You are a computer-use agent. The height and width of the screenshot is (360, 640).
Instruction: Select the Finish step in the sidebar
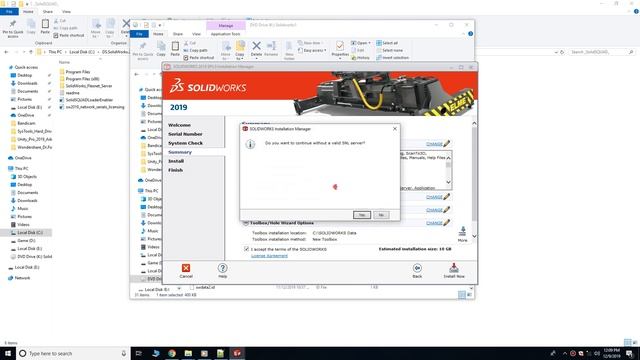[x=176, y=170]
